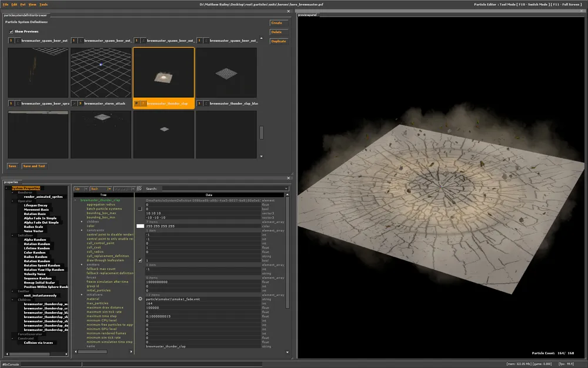The width and height of the screenshot is (588, 368).
Task: Click the Save and Test button
Action: pyautogui.click(x=34, y=166)
